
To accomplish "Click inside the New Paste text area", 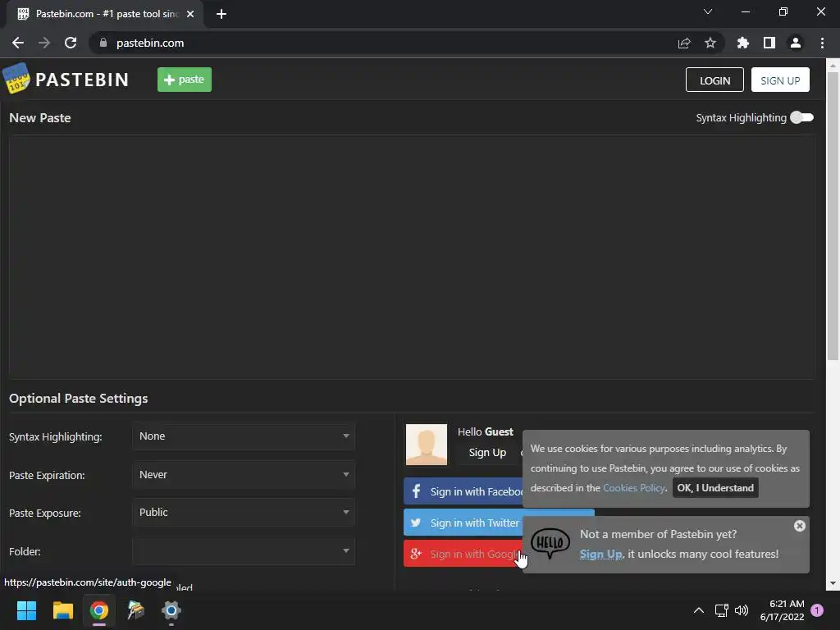I will click(412, 256).
